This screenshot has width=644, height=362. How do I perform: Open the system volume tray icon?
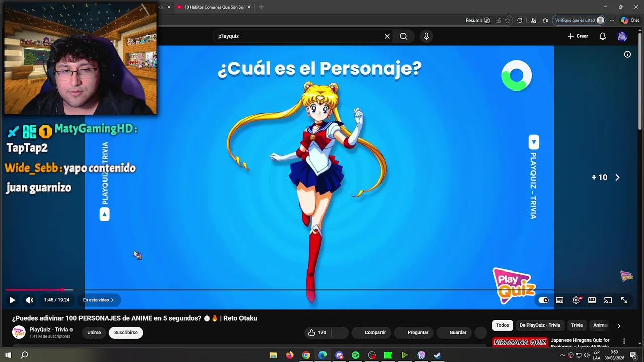[x=586, y=355]
